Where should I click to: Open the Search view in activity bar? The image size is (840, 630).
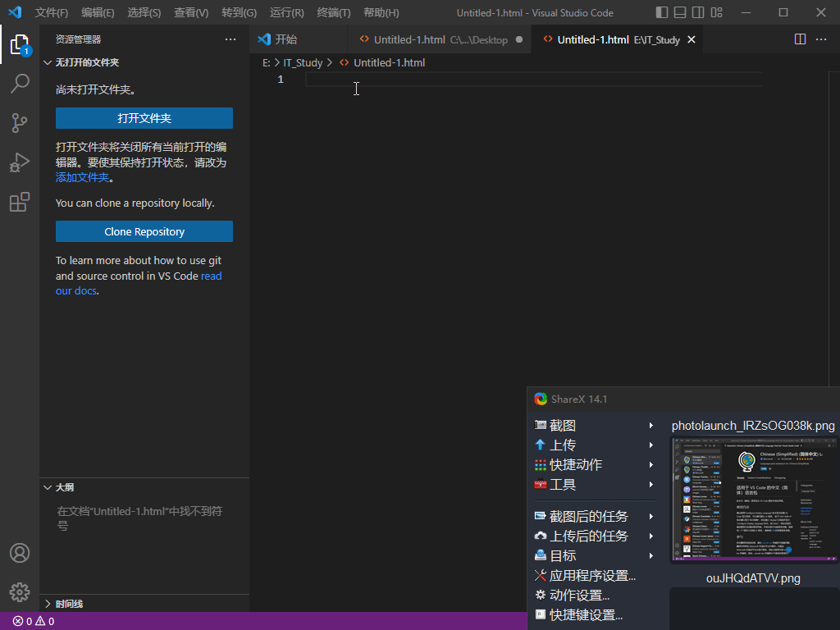[20, 84]
